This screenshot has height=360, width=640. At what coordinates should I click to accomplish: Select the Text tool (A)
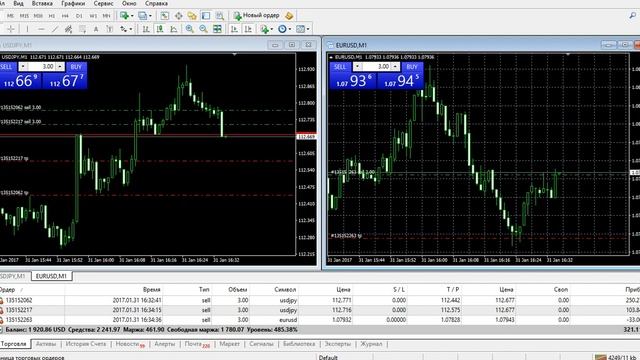point(96,29)
